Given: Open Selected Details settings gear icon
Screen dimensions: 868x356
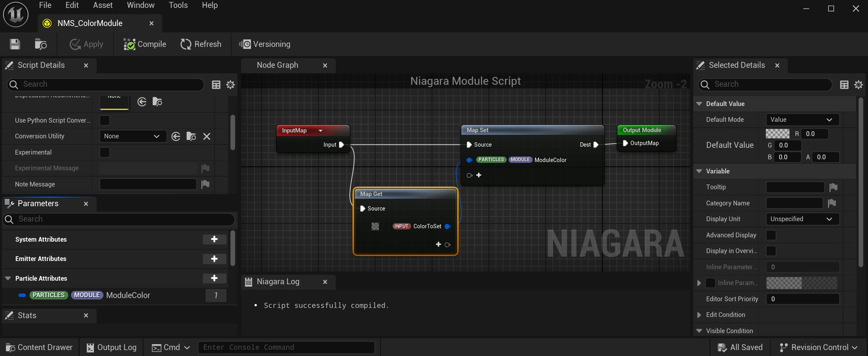Looking at the screenshot, I should click(859, 84).
